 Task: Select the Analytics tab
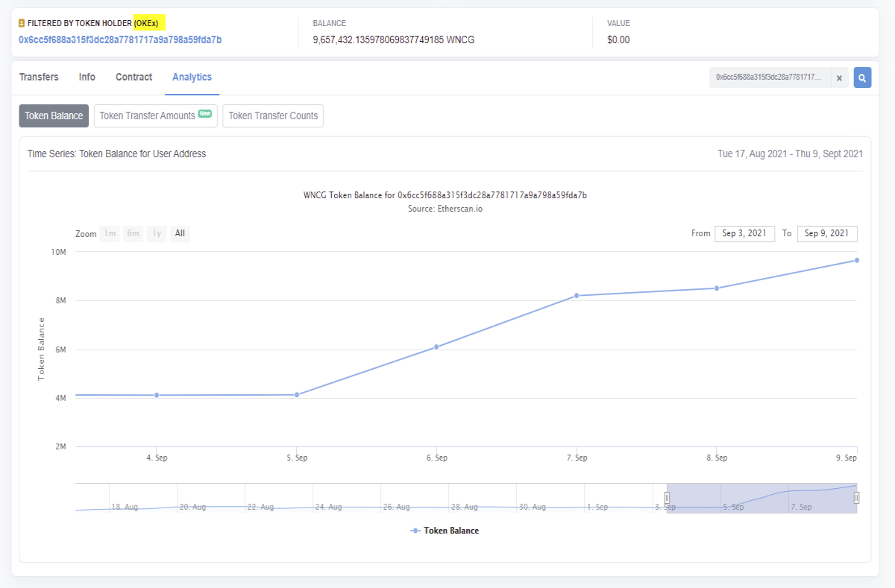click(x=192, y=77)
